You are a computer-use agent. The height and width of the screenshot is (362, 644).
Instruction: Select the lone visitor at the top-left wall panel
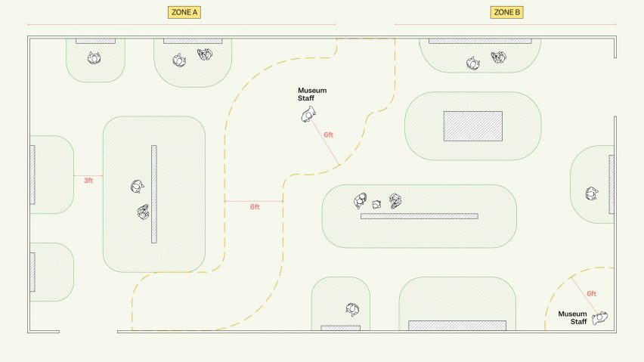click(94, 58)
